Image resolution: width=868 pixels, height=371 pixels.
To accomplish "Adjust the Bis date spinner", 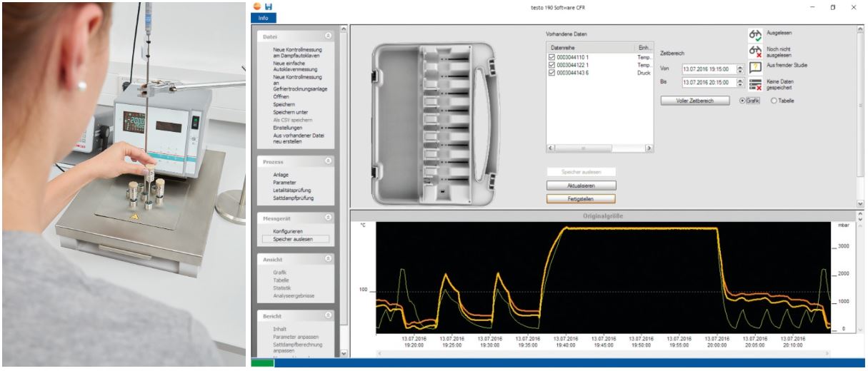I will (x=739, y=83).
